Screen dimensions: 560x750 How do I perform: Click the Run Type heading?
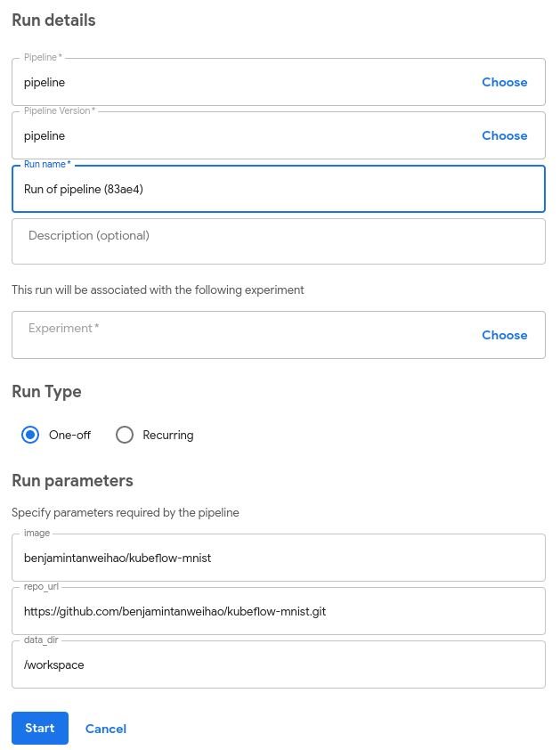pos(46,391)
